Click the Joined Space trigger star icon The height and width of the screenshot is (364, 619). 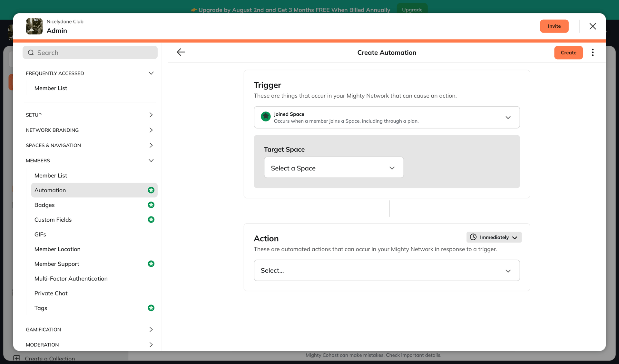point(265,117)
